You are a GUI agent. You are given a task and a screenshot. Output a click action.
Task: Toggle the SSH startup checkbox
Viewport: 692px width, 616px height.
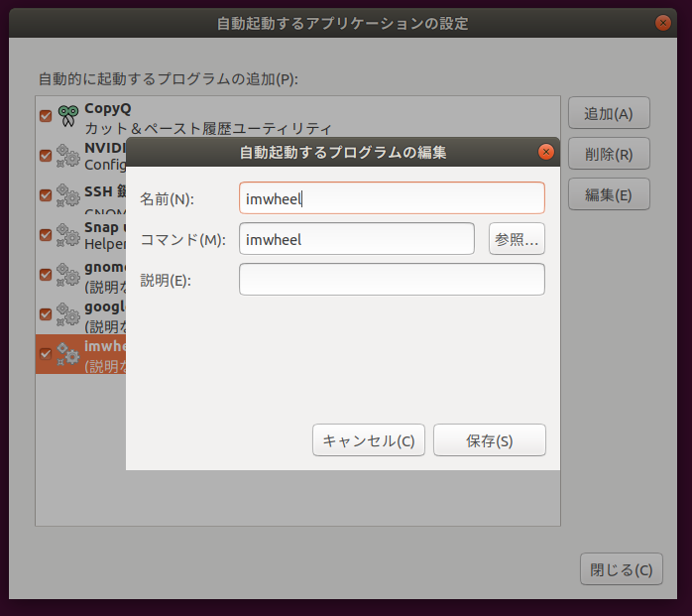(x=46, y=195)
